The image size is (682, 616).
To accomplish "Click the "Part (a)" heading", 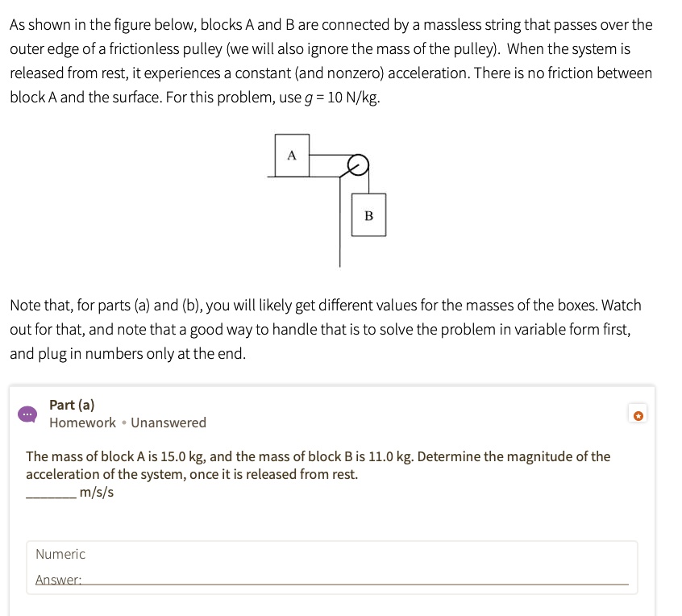I will (72, 405).
